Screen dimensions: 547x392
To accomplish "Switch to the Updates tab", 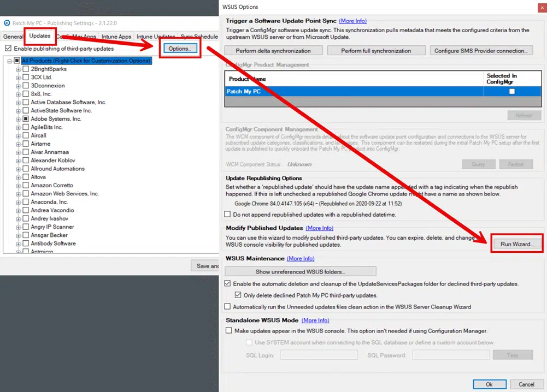I will coord(40,37).
